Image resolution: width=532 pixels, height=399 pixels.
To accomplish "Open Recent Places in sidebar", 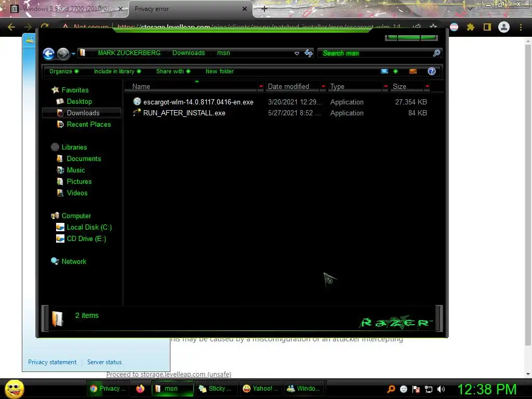I will point(89,125).
